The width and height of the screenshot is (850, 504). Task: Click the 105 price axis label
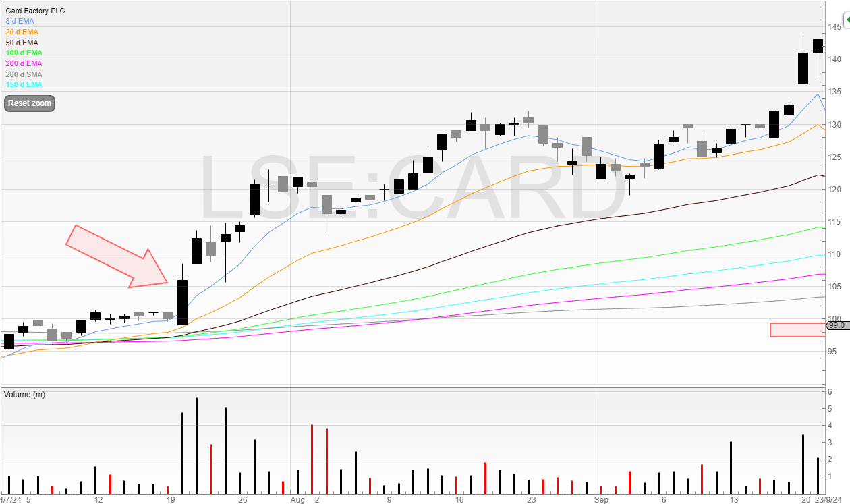(x=834, y=287)
